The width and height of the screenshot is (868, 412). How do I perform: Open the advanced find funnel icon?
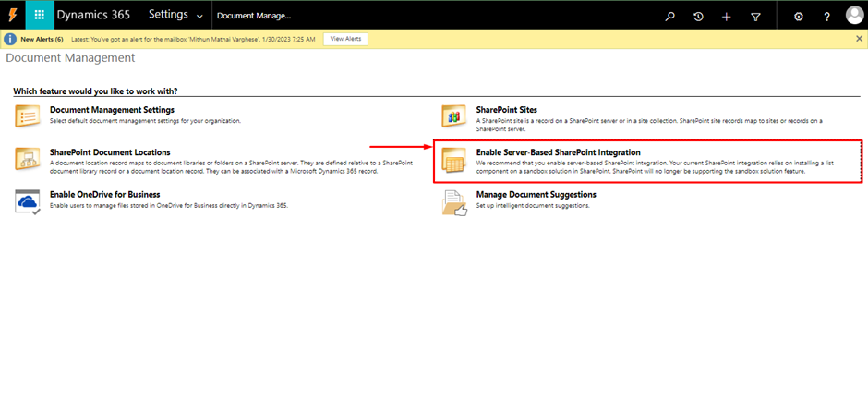[x=755, y=16]
